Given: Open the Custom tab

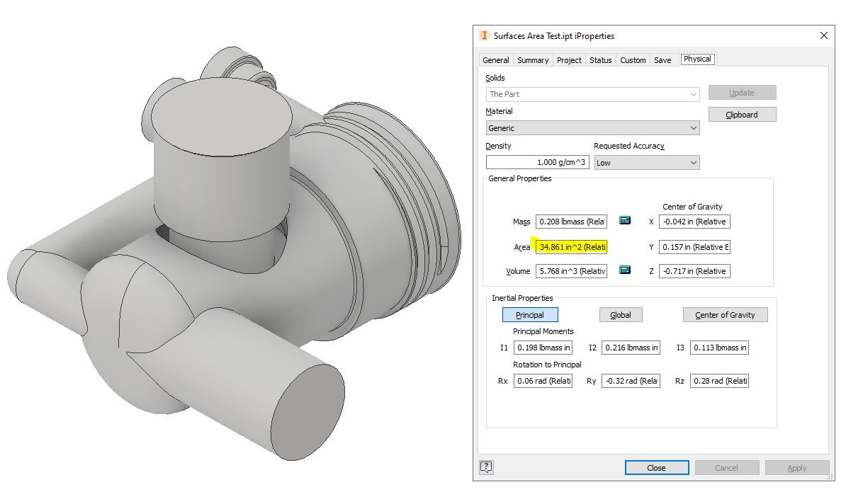Looking at the screenshot, I should (x=633, y=60).
